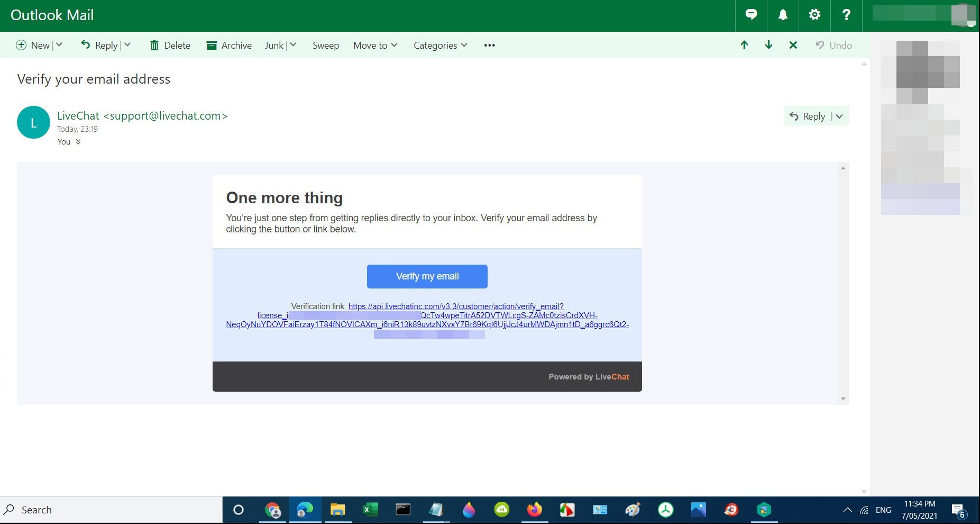This screenshot has height=524, width=980.
Task: Open the Command Prompt taskbar icon
Action: click(403, 510)
